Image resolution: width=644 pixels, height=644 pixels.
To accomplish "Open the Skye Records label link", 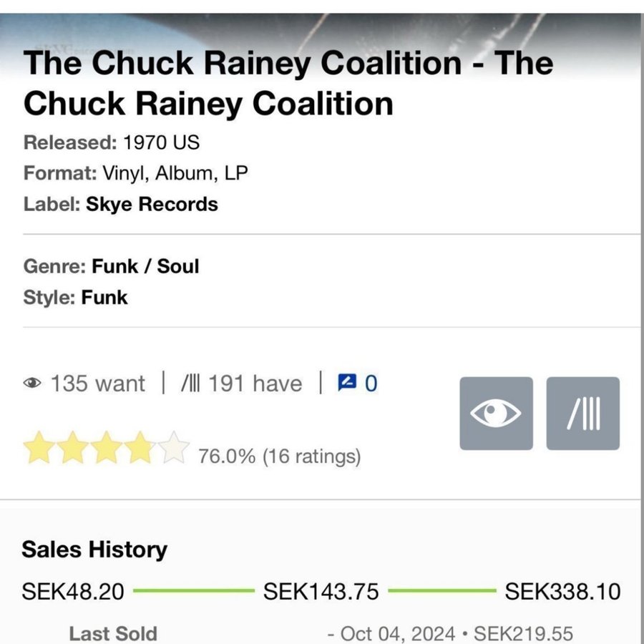I will pyautogui.click(x=152, y=204).
